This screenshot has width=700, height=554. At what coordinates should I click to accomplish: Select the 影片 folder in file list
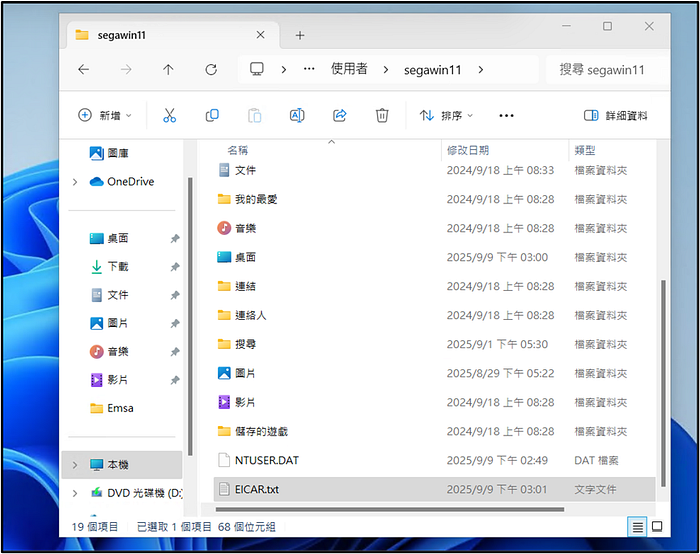point(434,402)
